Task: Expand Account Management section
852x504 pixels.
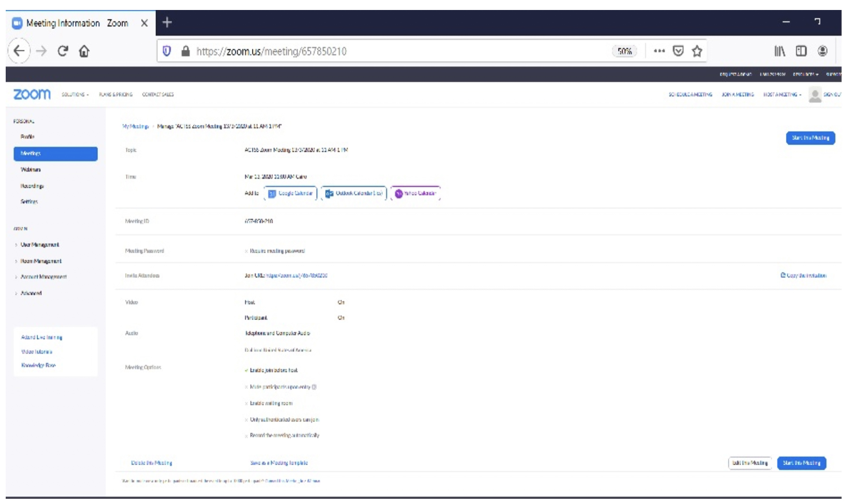Action: coord(43,276)
